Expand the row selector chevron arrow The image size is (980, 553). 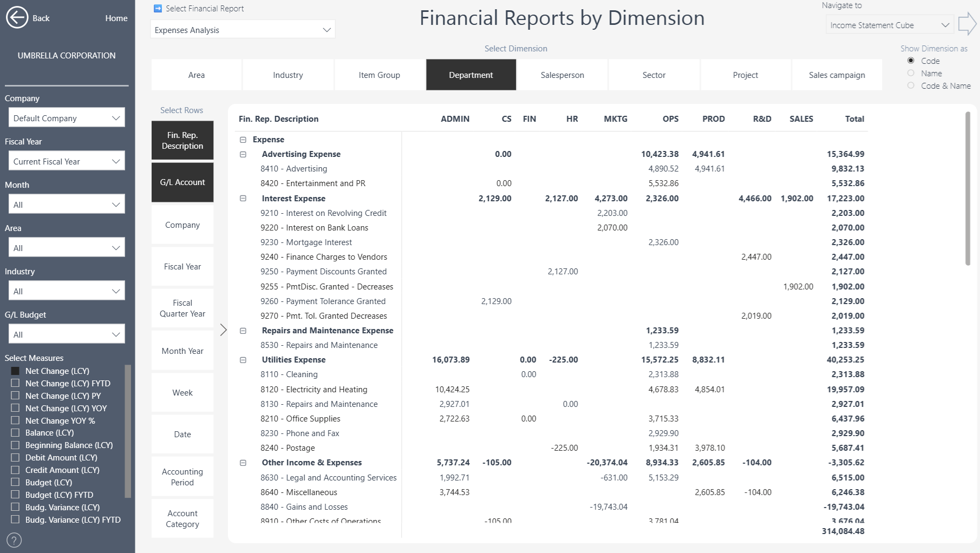click(223, 330)
